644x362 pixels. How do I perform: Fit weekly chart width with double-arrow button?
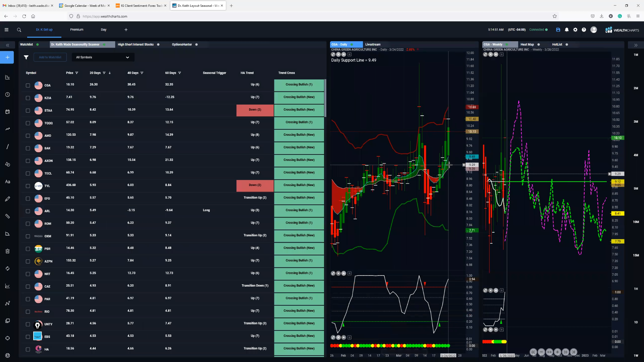point(549,352)
